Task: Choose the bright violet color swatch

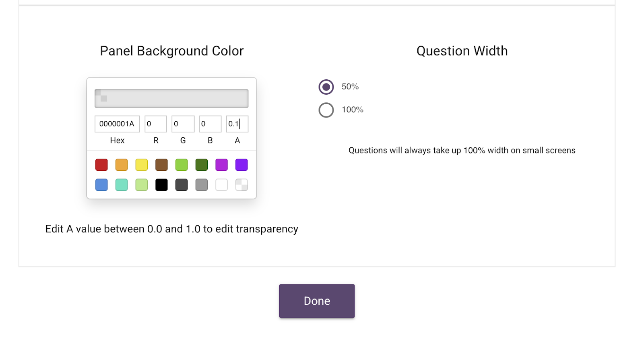Action: click(x=242, y=165)
